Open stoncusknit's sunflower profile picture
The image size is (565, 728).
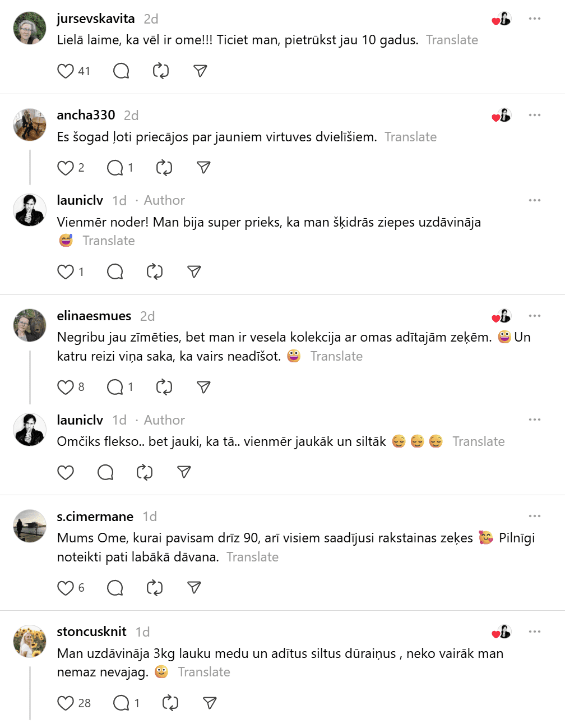(30, 641)
